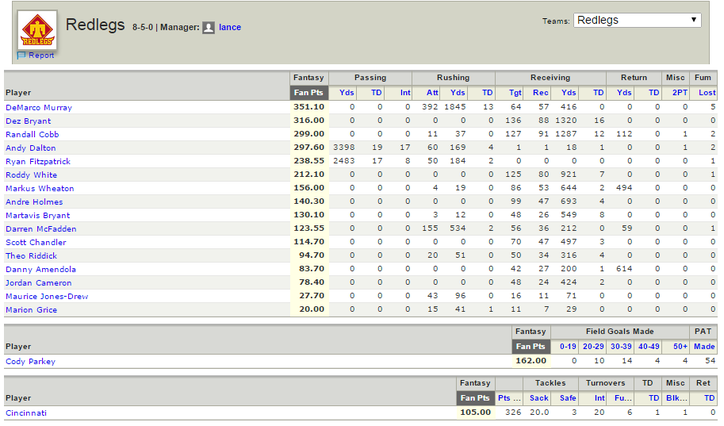This screenshot has height=426, width=724.
Task: Sort by field goals 50+ column
Action: coord(680,347)
